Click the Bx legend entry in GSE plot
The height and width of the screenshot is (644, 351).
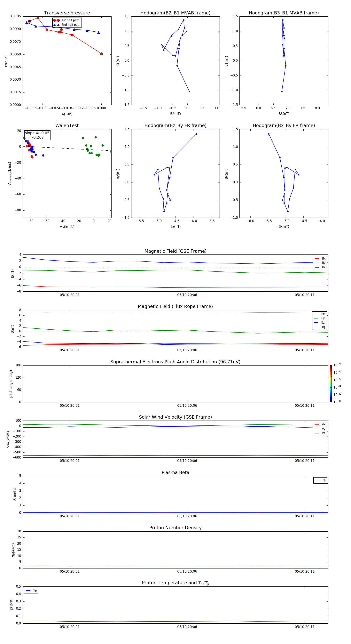click(x=320, y=259)
